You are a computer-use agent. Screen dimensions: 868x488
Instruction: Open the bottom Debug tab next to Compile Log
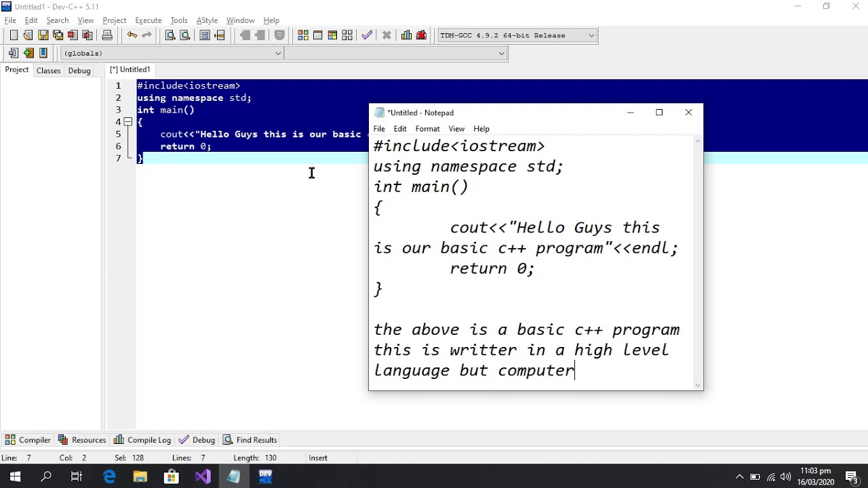(x=197, y=440)
